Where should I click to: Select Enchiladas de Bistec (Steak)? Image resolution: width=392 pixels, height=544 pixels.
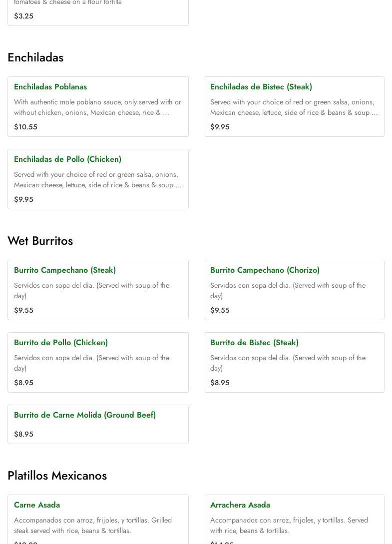coord(261,87)
